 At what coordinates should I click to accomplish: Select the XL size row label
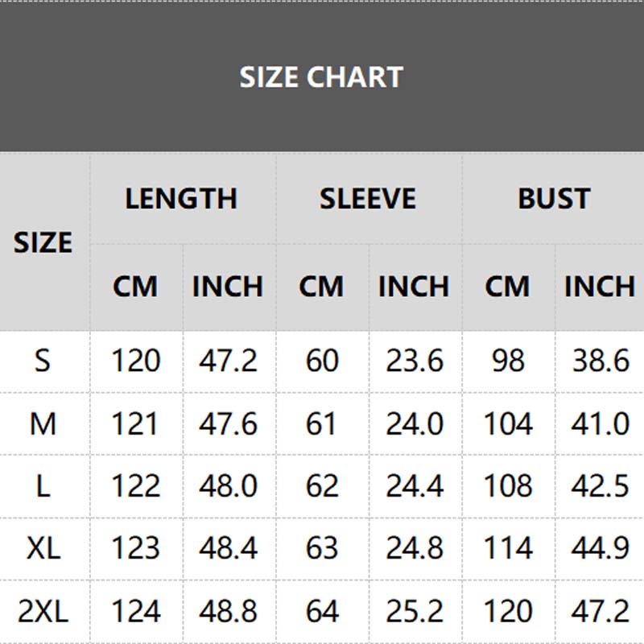tap(43, 549)
